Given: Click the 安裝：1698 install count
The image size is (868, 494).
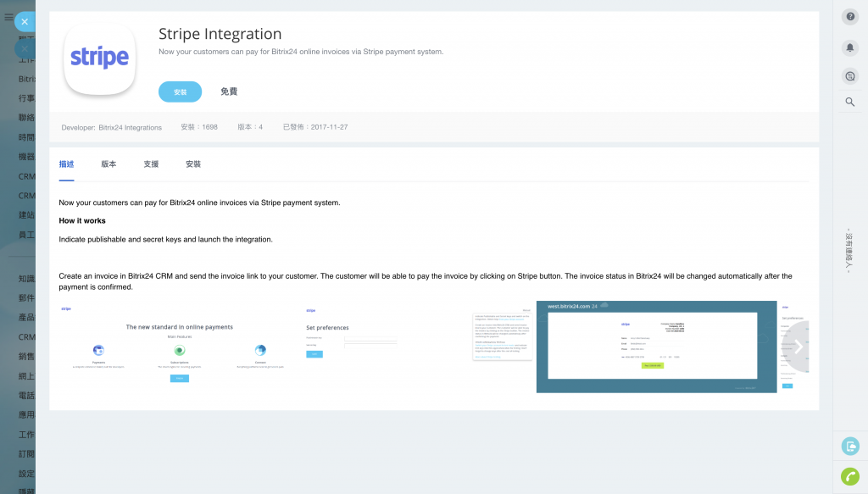Looking at the screenshot, I should click(x=199, y=127).
